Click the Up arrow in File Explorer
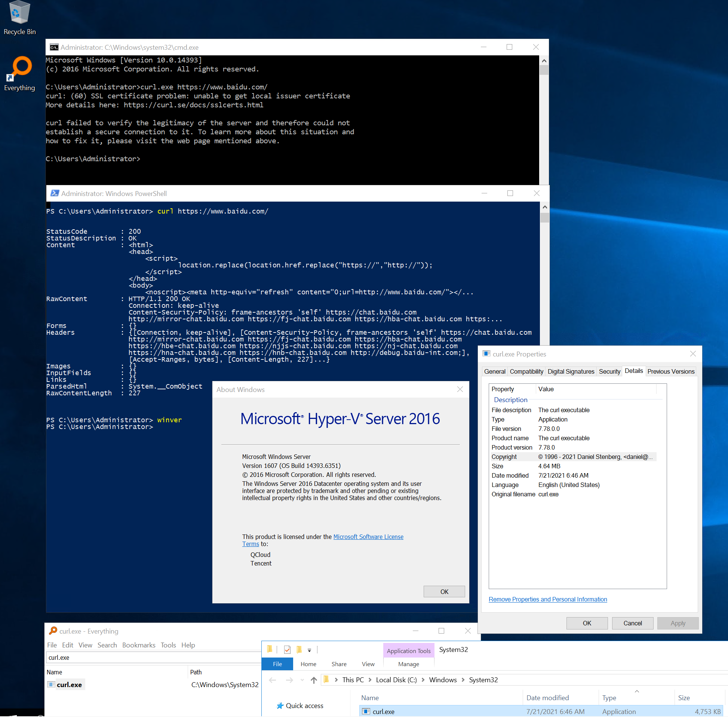The image size is (728, 717). (x=314, y=680)
